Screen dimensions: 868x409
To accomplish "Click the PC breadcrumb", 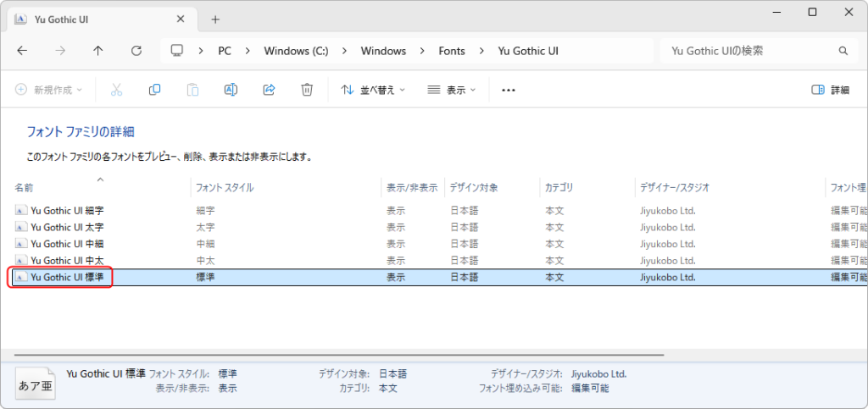I will tap(224, 51).
